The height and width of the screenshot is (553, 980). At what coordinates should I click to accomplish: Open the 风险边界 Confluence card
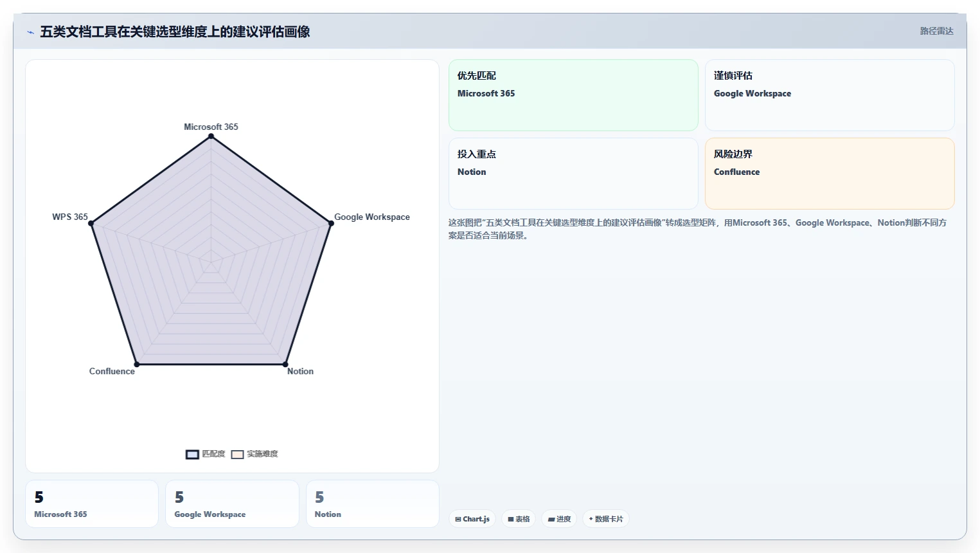pyautogui.click(x=830, y=174)
